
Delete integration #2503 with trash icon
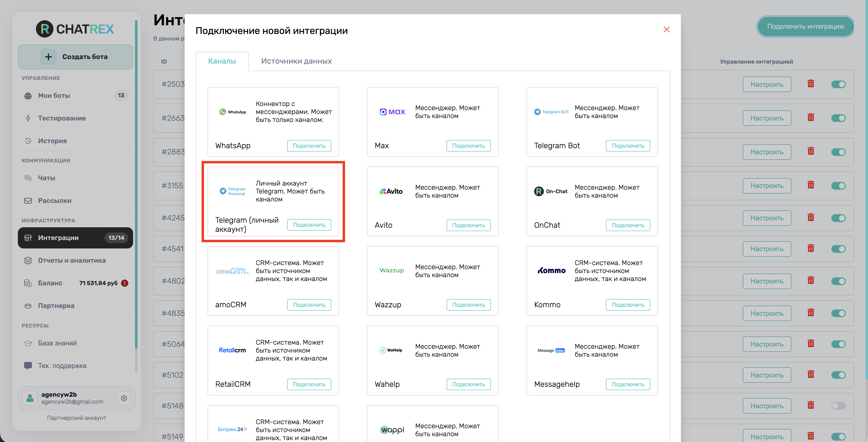811,84
